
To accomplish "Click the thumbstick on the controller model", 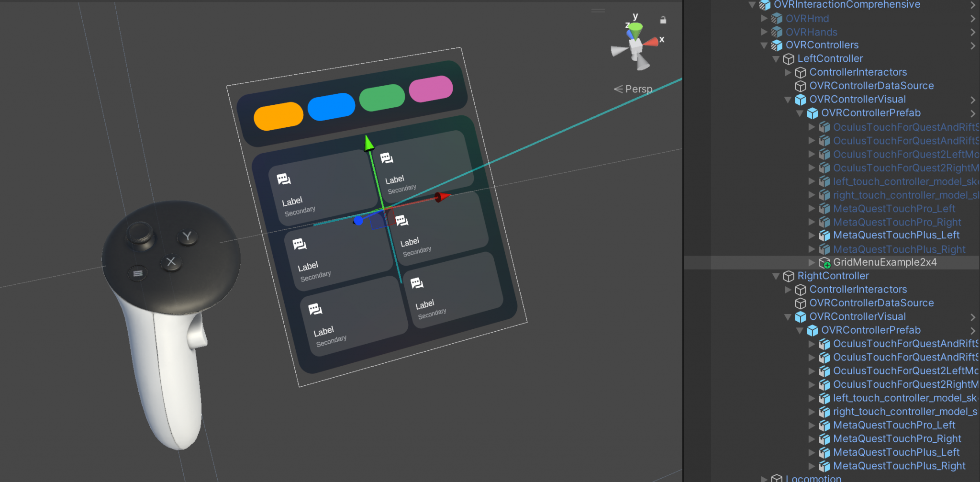I will tap(140, 233).
